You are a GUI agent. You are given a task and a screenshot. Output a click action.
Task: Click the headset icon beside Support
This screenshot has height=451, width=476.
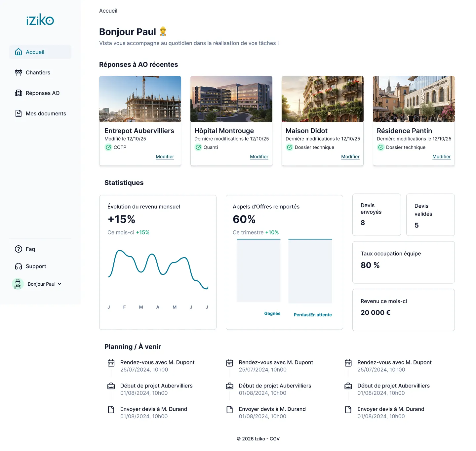coord(19,266)
